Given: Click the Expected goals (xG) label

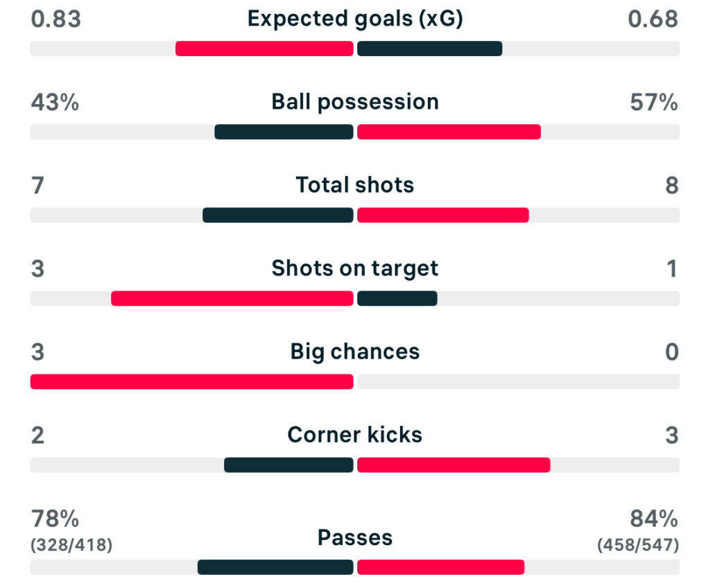Looking at the screenshot, I should [x=355, y=19].
